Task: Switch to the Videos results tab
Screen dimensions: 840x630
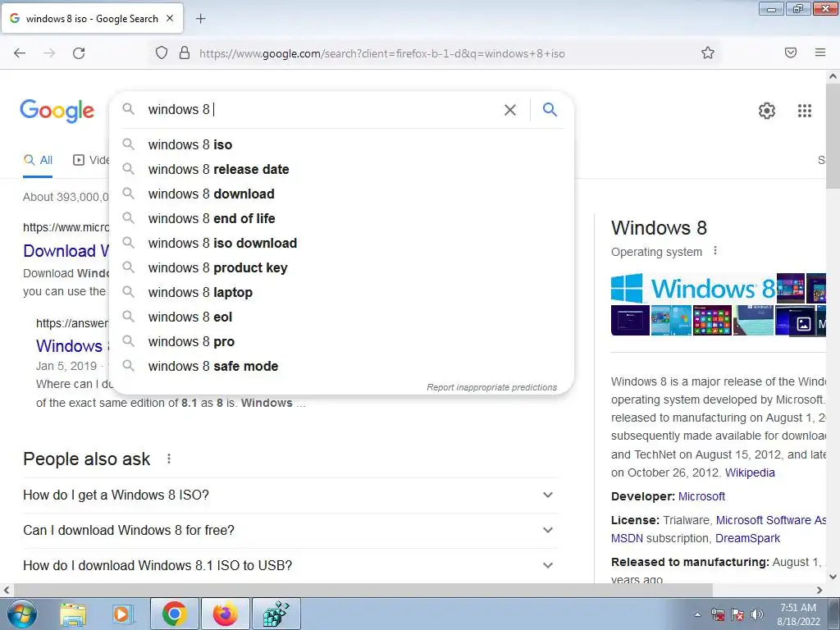Action: click(91, 160)
